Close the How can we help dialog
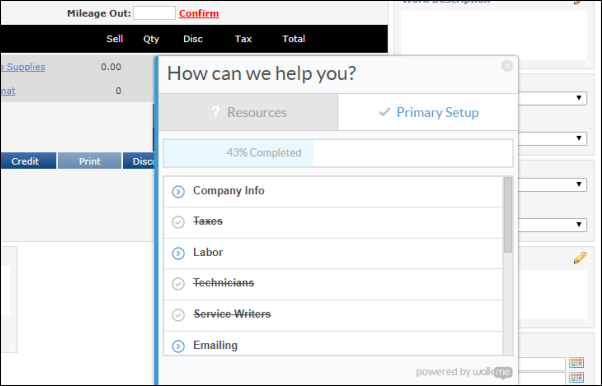The width and height of the screenshot is (602, 386). pyautogui.click(x=507, y=66)
